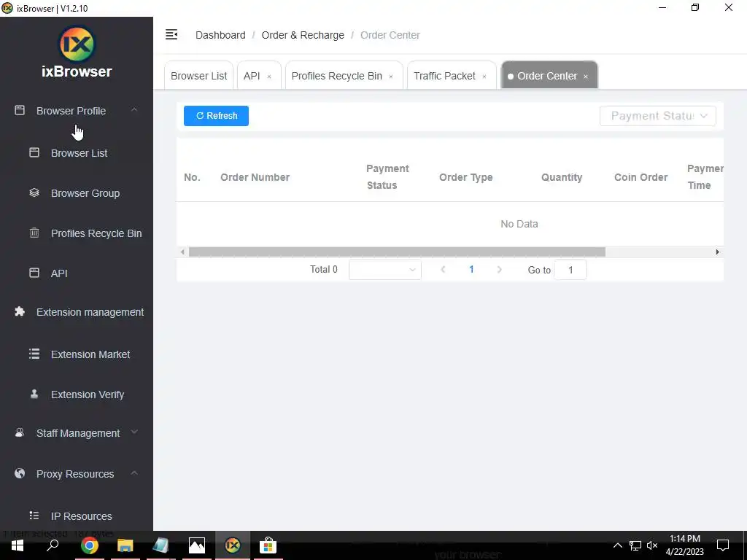The image size is (747, 560).
Task: Launch Chrome from the taskbar
Action: pos(89,545)
